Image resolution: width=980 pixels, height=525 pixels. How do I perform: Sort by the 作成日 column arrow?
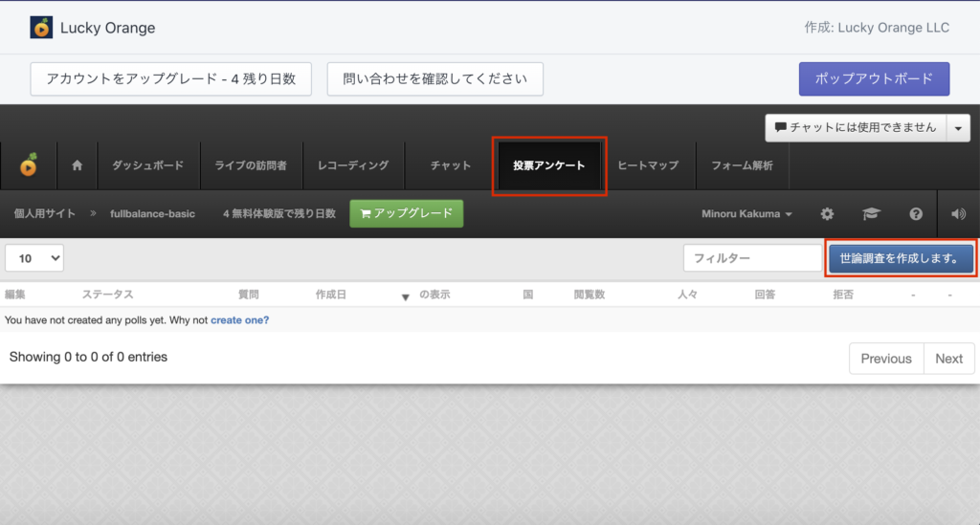point(405,297)
